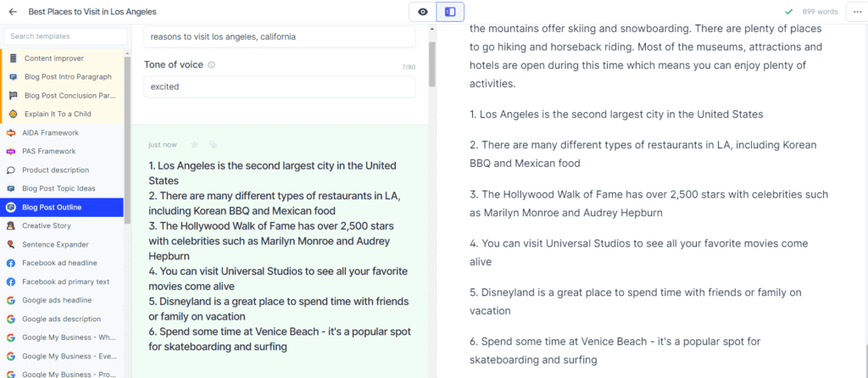The width and height of the screenshot is (868, 378).
Task: Click the Blog Post Intro Paragraph icon
Action: coord(14,77)
